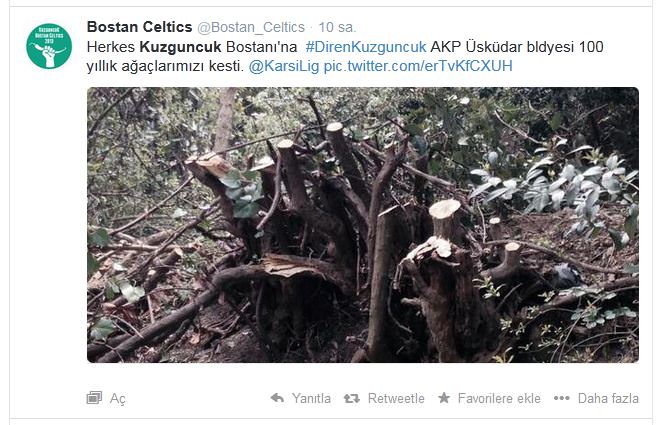The image size is (658, 425).
Task: Open the 10 sa. timestamp permalink
Action: pyautogui.click(x=337, y=27)
